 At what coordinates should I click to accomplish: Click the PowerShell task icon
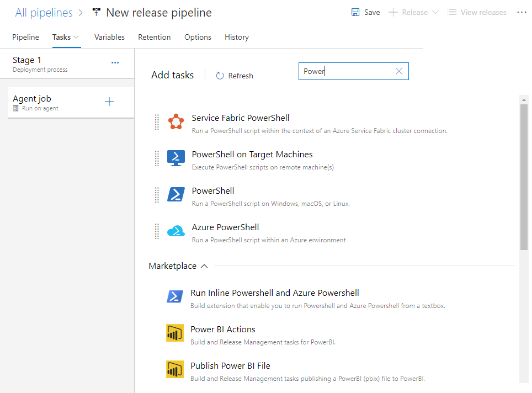[175, 194]
